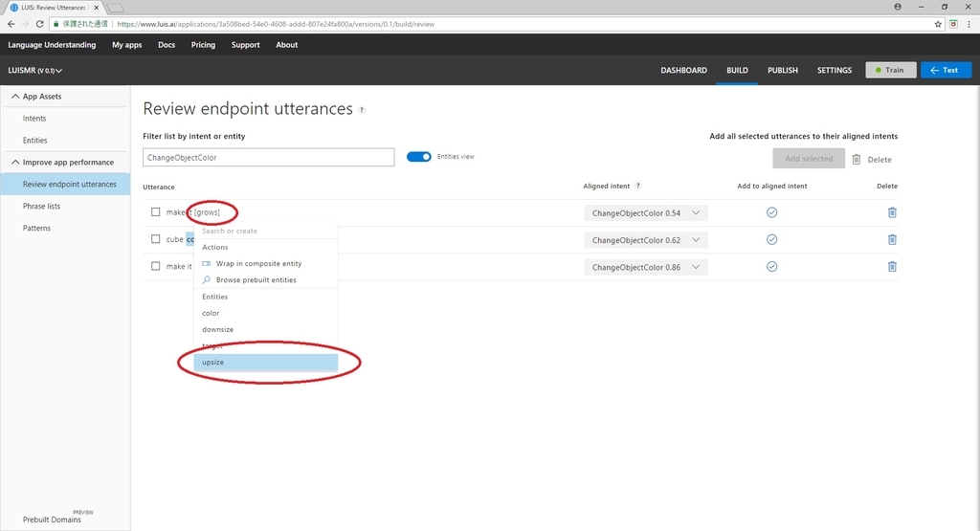Tick checkbox for the cube utterance

pyautogui.click(x=156, y=239)
